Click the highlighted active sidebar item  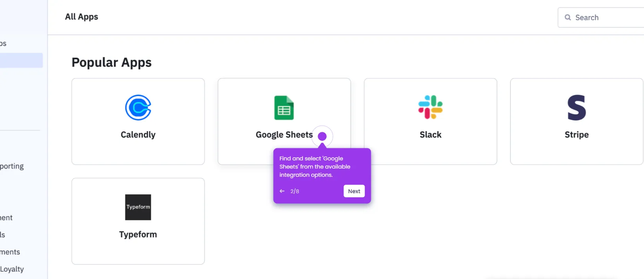pyautogui.click(x=21, y=60)
